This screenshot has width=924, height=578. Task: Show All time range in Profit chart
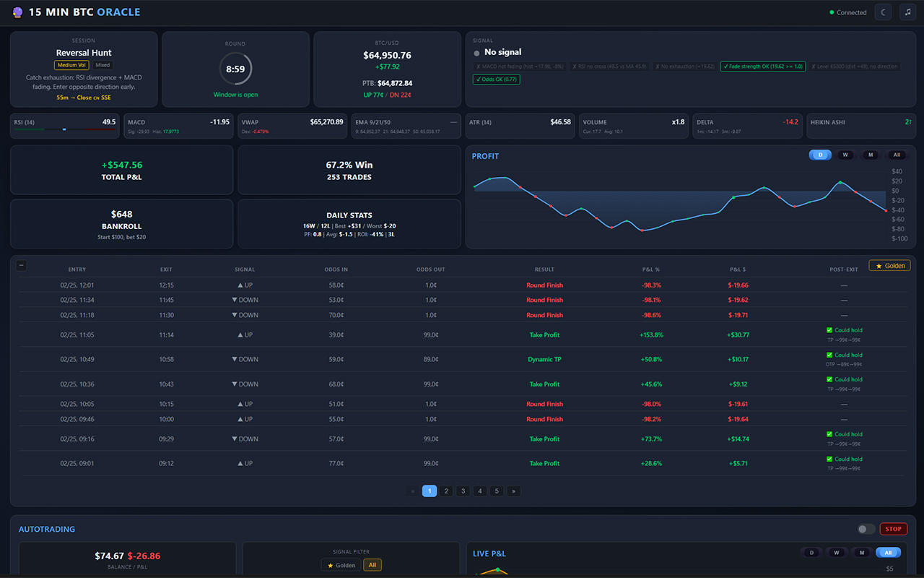coord(896,155)
